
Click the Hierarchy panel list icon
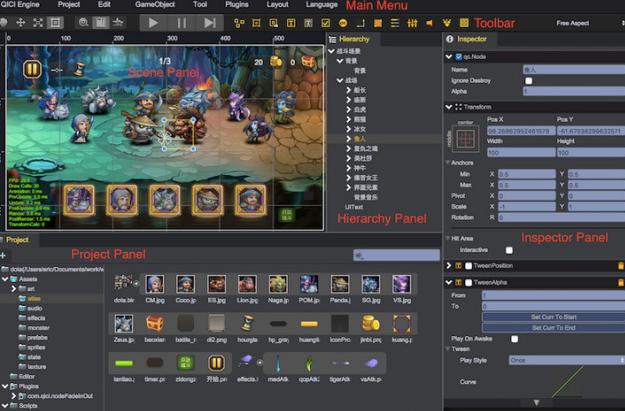[x=332, y=39]
